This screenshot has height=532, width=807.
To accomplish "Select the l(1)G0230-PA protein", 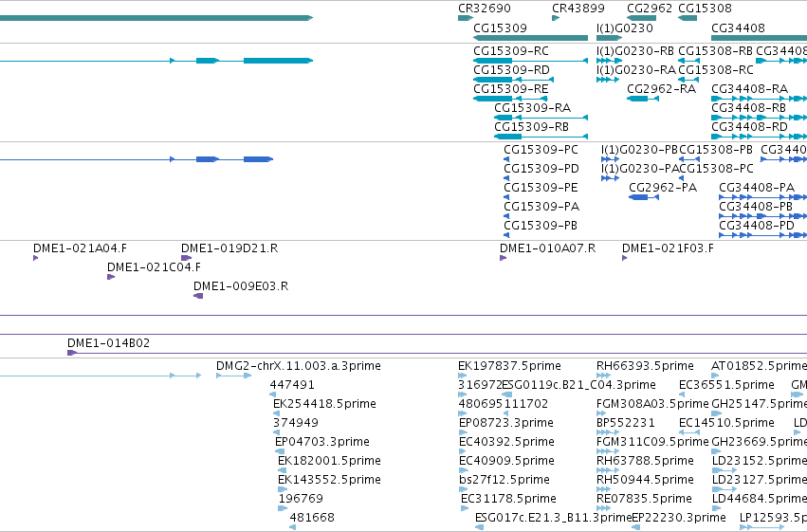I will click(x=610, y=178).
